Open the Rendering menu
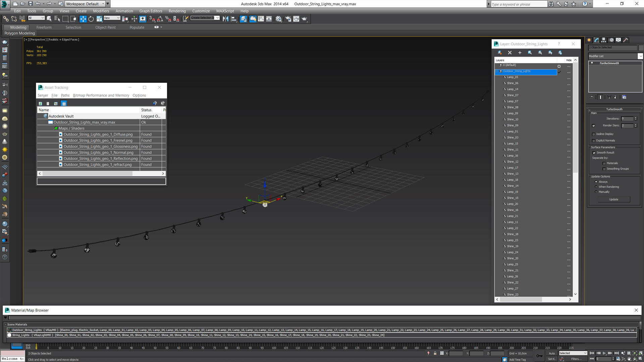The image size is (644, 362). pos(177,11)
